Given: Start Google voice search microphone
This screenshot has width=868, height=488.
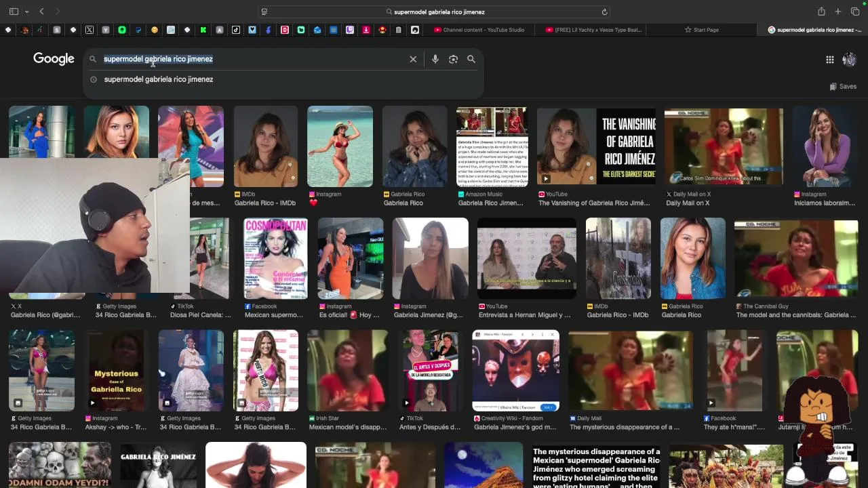Looking at the screenshot, I should (435, 59).
